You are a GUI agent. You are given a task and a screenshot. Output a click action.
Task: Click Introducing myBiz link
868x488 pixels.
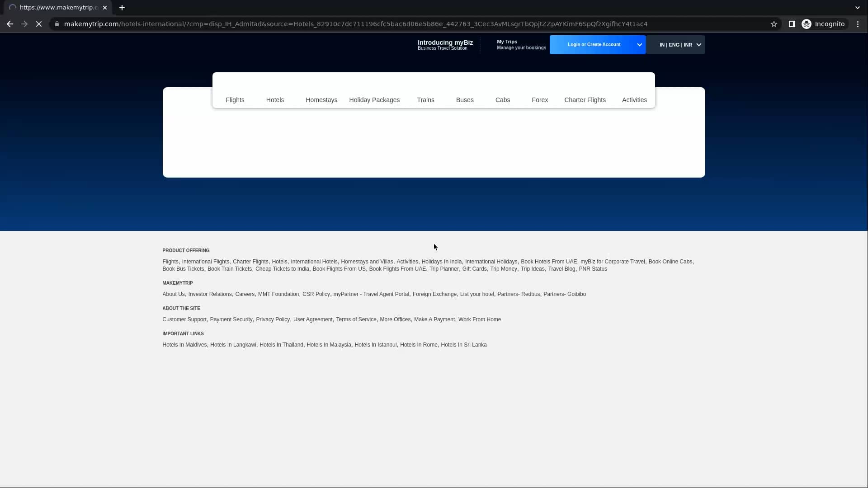point(445,45)
